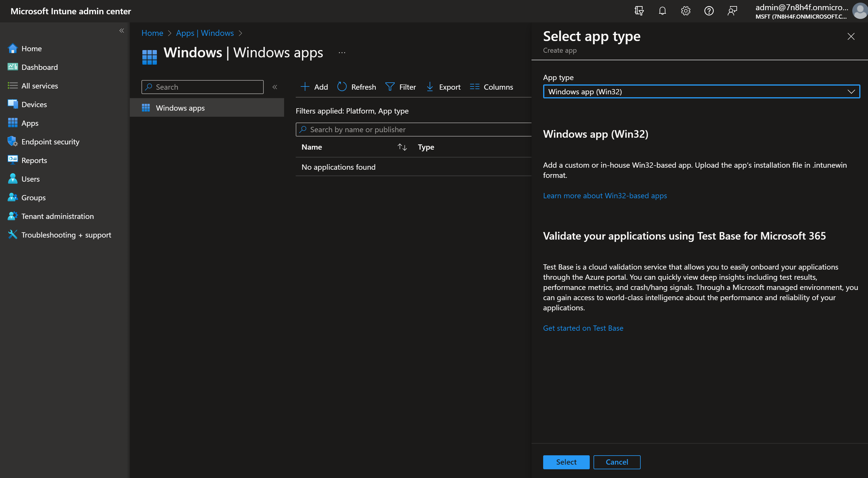Click the search by name or publisher field

413,130
